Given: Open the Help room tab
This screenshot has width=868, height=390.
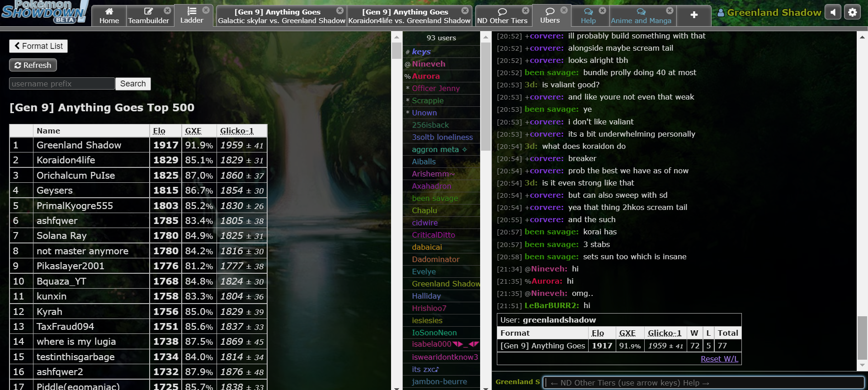Looking at the screenshot, I should (588, 16).
